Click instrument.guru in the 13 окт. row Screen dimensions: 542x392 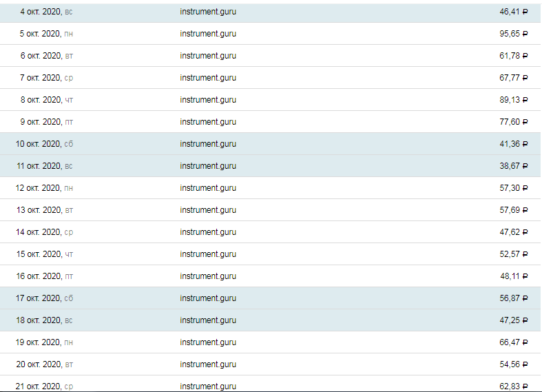[x=208, y=210]
